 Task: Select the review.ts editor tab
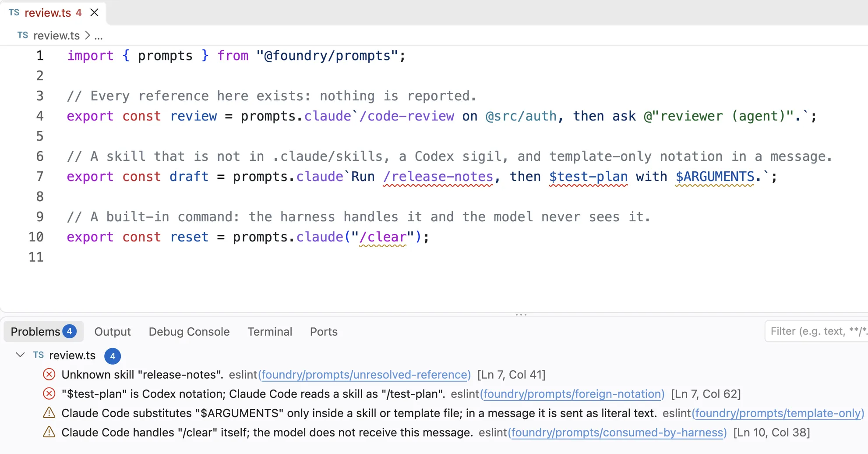click(53, 13)
